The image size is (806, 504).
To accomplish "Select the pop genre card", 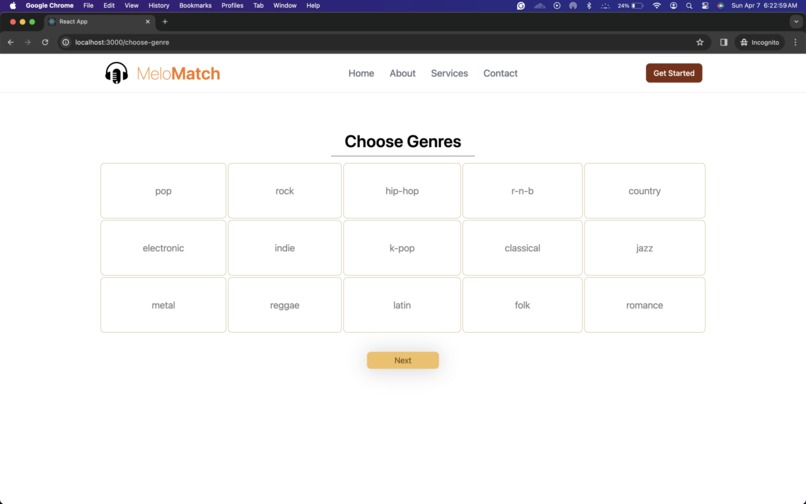I will click(x=163, y=191).
